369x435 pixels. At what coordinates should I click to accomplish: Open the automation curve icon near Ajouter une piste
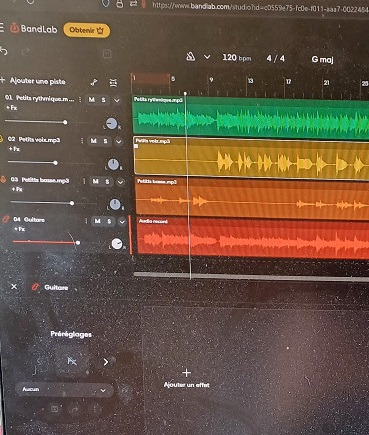coord(94,82)
